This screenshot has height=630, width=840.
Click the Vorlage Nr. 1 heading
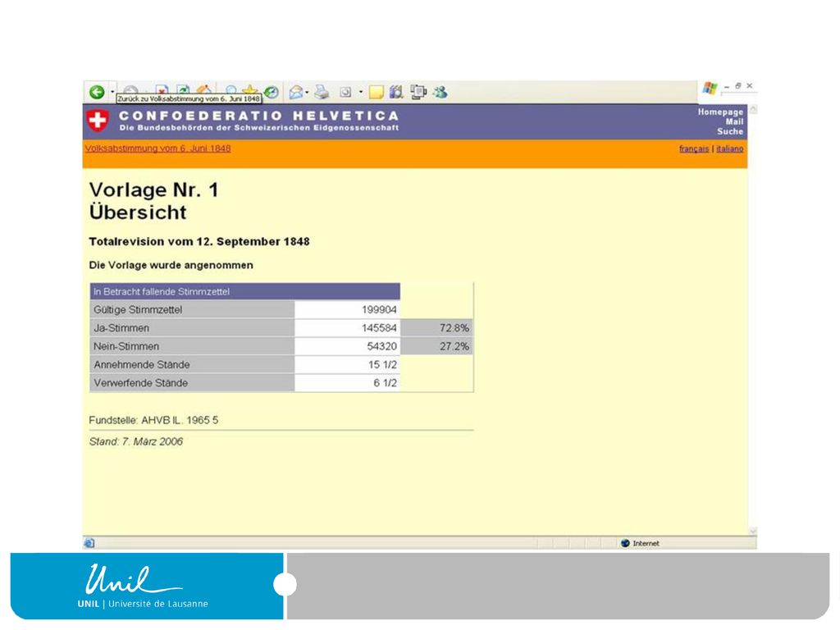coord(153,189)
